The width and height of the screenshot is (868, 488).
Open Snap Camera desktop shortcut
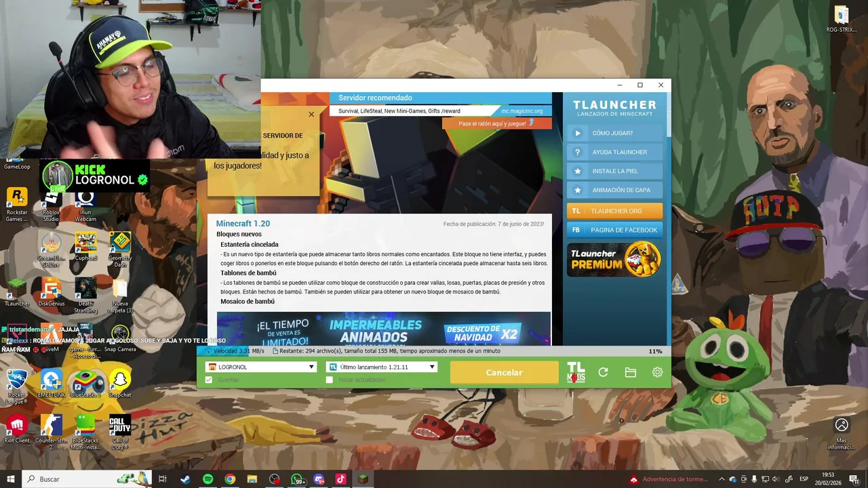(120, 339)
